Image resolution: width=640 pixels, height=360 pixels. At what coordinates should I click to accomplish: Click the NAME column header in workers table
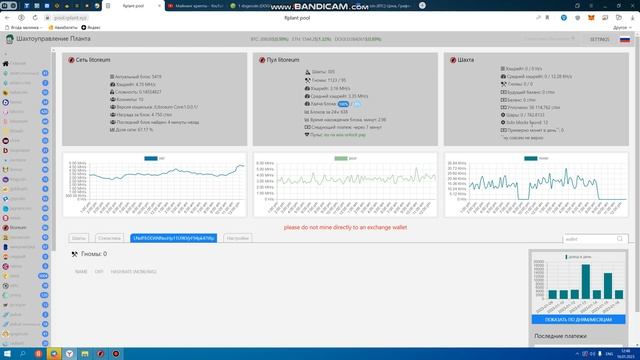click(x=81, y=271)
